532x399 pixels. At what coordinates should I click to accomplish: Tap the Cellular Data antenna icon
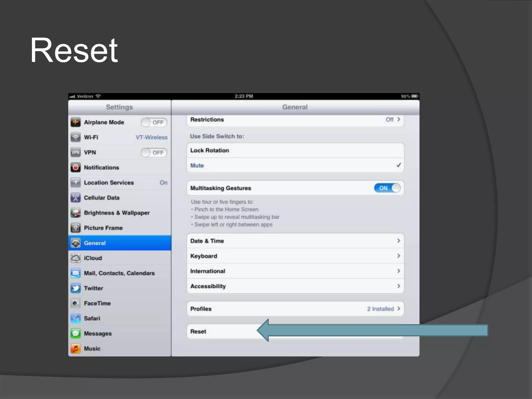pos(76,198)
